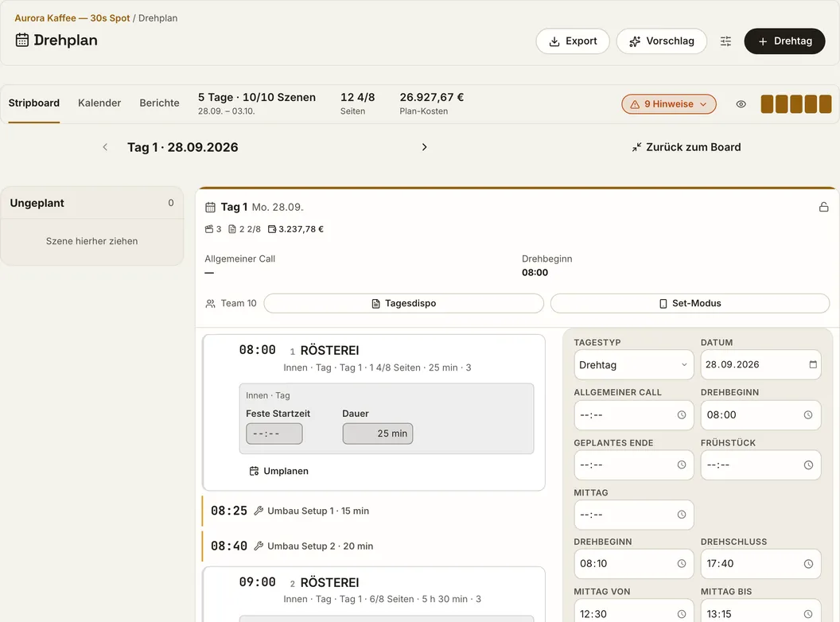The image size is (840, 622).
Task: Expand the 9 Hinweise warnings dropdown
Action: pyautogui.click(x=668, y=104)
